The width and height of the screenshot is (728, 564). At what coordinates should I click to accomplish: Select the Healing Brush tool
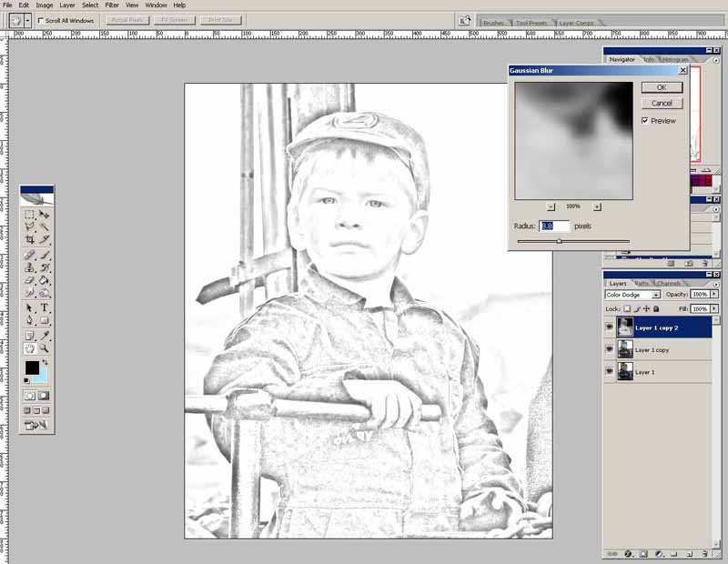point(30,255)
